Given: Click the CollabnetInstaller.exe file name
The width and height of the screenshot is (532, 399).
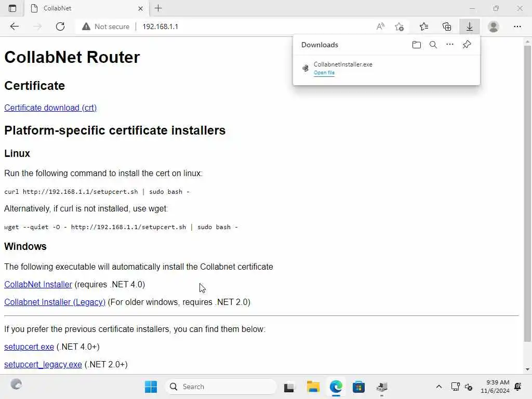Looking at the screenshot, I should coord(343,64).
